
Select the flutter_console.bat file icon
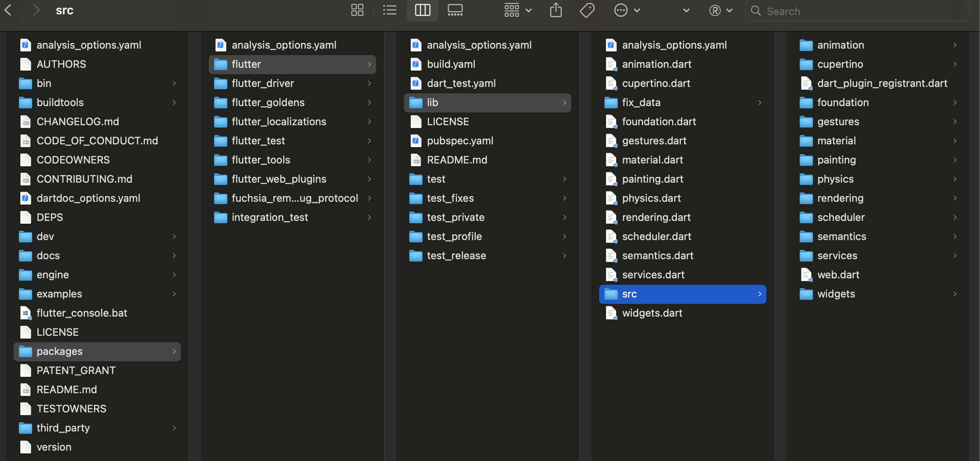[x=25, y=313]
